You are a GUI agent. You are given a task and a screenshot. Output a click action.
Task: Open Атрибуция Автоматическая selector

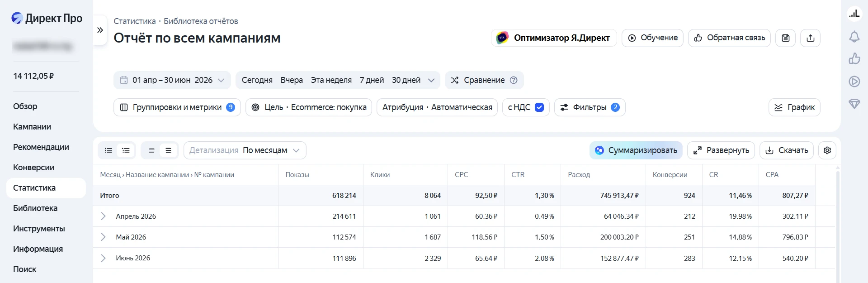coord(437,107)
